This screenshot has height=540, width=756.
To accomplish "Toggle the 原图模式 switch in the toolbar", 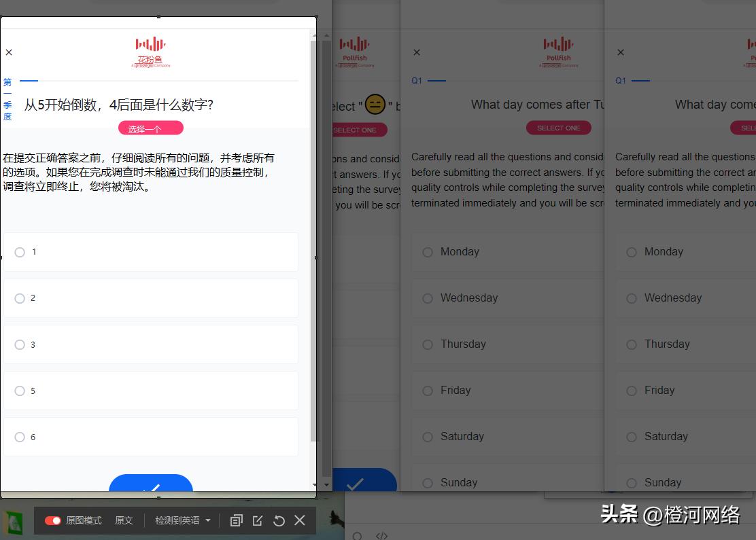I will (x=53, y=520).
